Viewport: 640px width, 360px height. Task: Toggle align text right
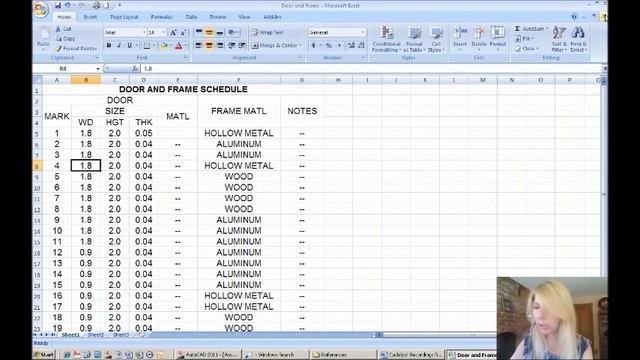pyautogui.click(x=220, y=45)
